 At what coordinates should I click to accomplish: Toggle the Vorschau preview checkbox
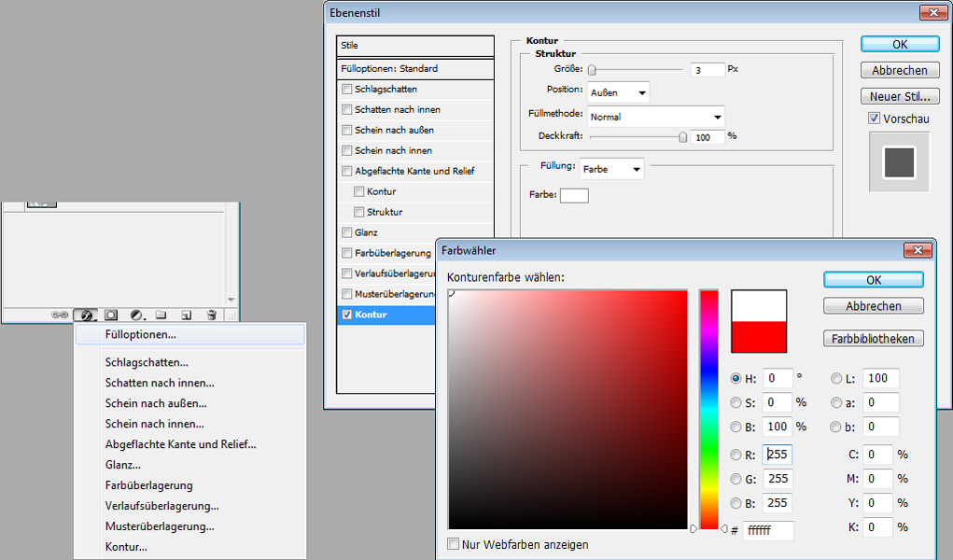(874, 119)
